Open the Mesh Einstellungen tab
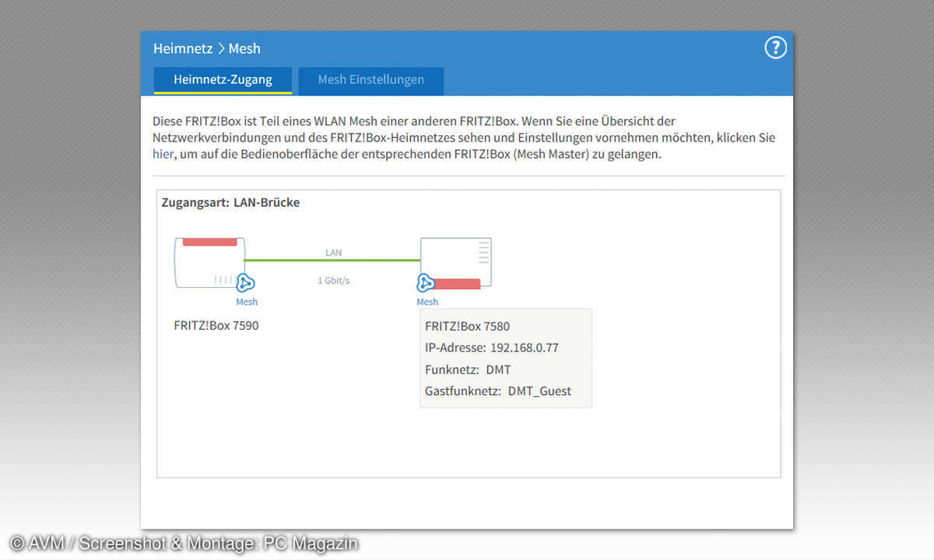This screenshot has width=934, height=560. tap(371, 80)
